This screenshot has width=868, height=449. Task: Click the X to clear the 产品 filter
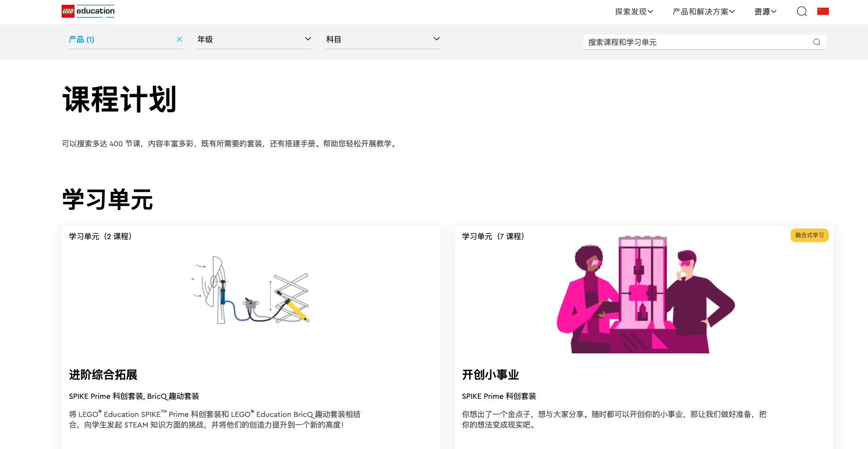(x=179, y=39)
